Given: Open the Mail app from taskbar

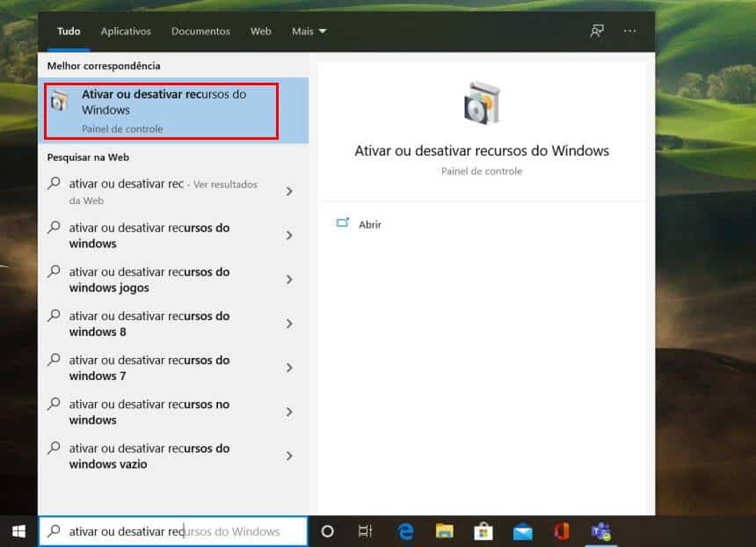Looking at the screenshot, I should coord(523,533).
